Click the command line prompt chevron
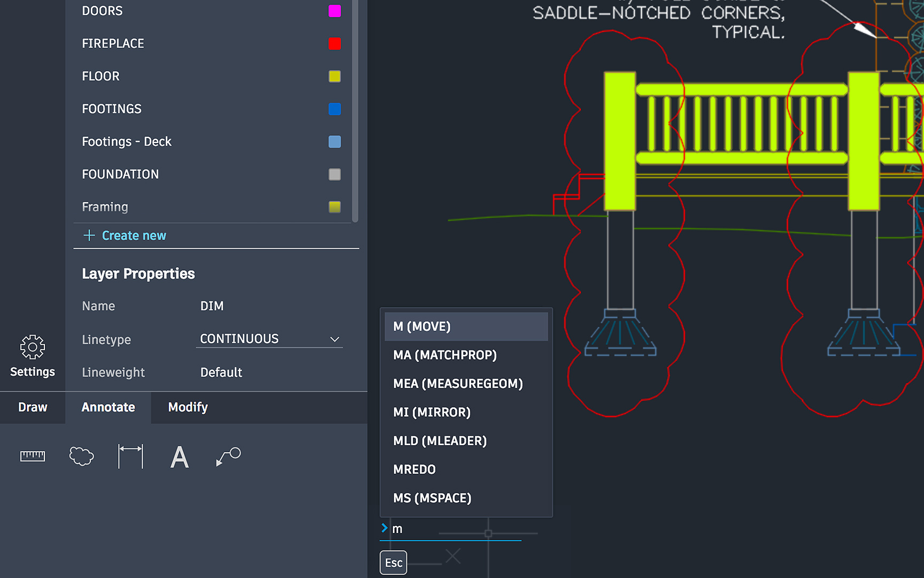Screen dimensions: 924x578 pos(384,528)
